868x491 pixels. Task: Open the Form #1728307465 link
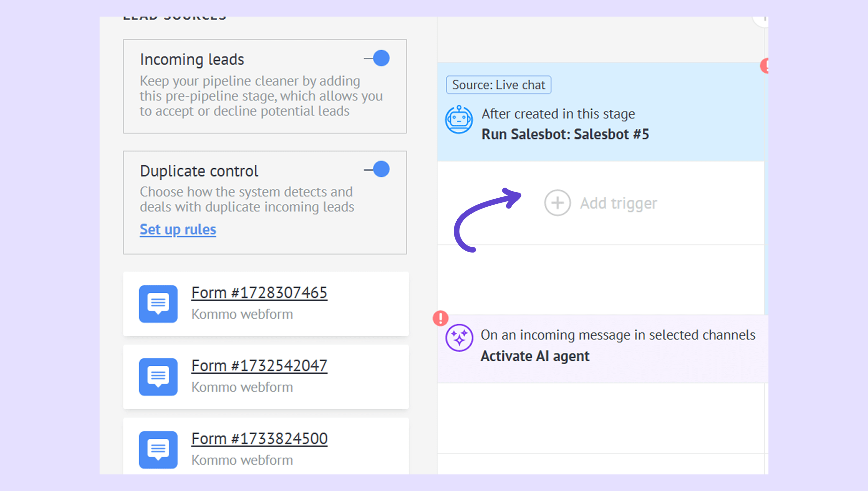[x=259, y=293]
